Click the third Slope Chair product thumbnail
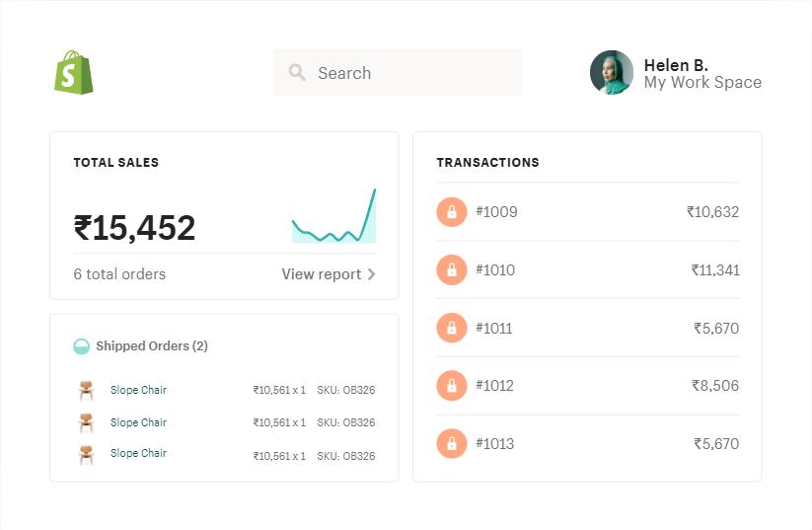The image size is (812, 530). pos(86,454)
